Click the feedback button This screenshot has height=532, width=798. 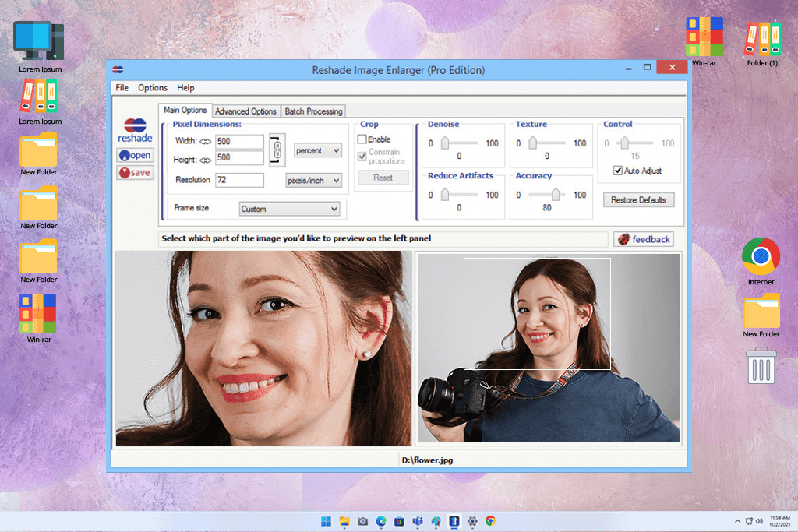pyautogui.click(x=643, y=239)
